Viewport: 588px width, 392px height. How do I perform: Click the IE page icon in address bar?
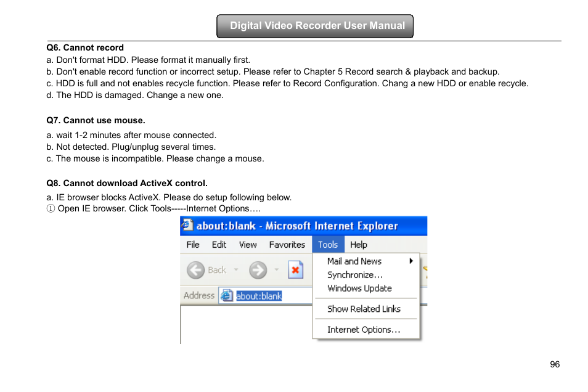pyautogui.click(x=226, y=296)
